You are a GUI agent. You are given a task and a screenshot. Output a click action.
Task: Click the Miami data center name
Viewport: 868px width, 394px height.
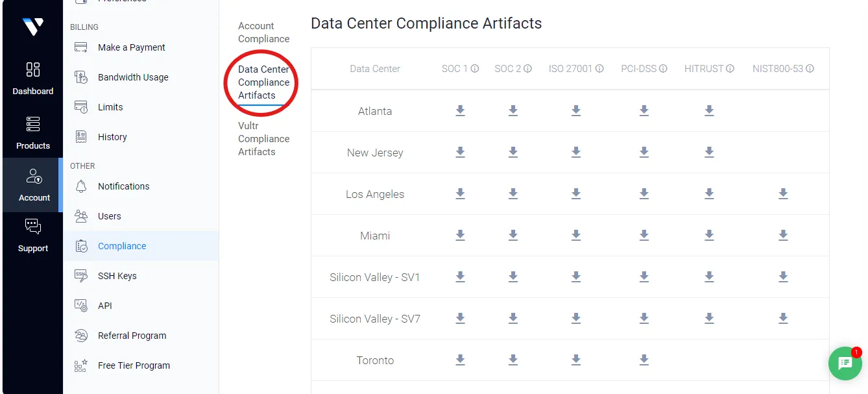point(375,236)
